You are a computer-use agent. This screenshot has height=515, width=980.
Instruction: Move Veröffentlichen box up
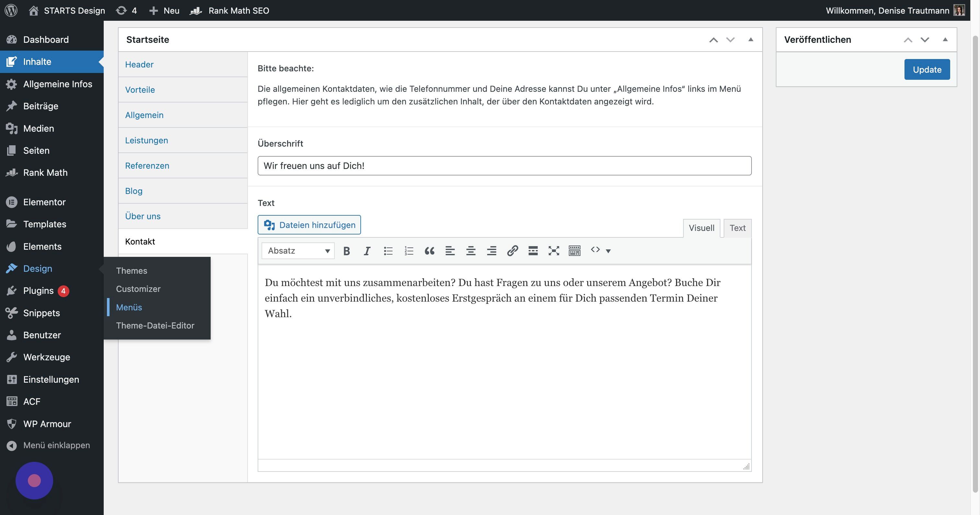point(908,40)
